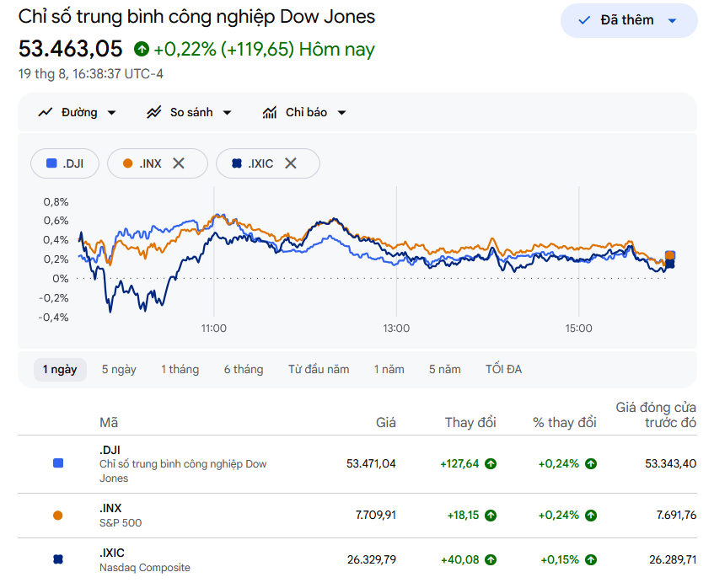The width and height of the screenshot is (714, 588).
Task: Click the So sánh compare icon
Action: tap(154, 112)
